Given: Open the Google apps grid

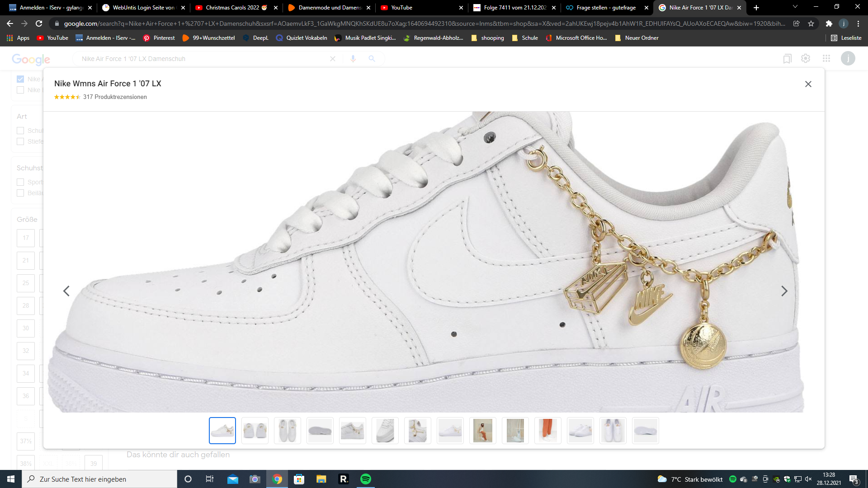Looking at the screenshot, I should (826, 58).
